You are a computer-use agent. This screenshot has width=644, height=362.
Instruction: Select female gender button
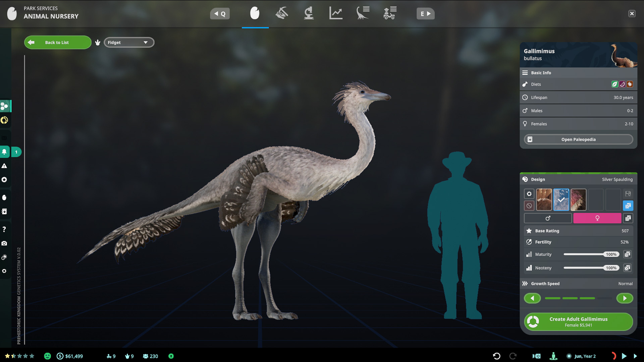point(597,218)
